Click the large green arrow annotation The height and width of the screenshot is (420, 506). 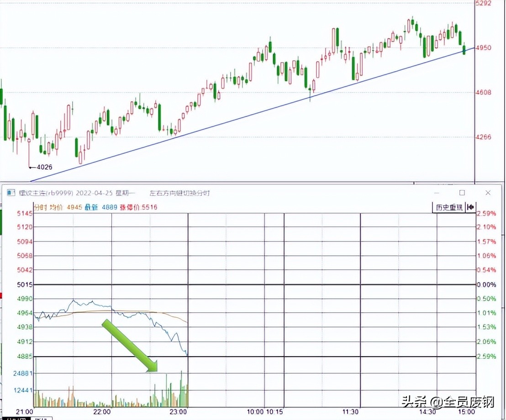pos(130,346)
